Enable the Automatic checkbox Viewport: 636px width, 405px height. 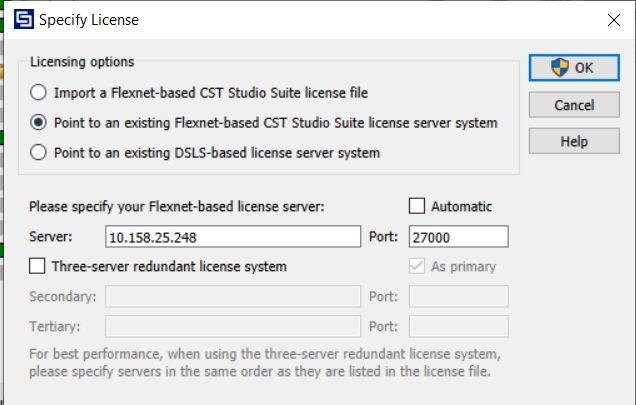pyautogui.click(x=417, y=206)
